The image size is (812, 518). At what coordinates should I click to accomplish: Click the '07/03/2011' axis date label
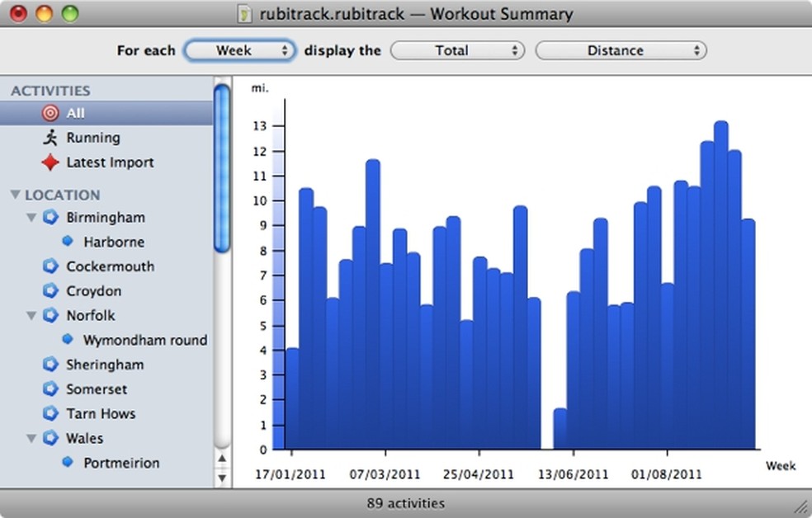point(385,474)
